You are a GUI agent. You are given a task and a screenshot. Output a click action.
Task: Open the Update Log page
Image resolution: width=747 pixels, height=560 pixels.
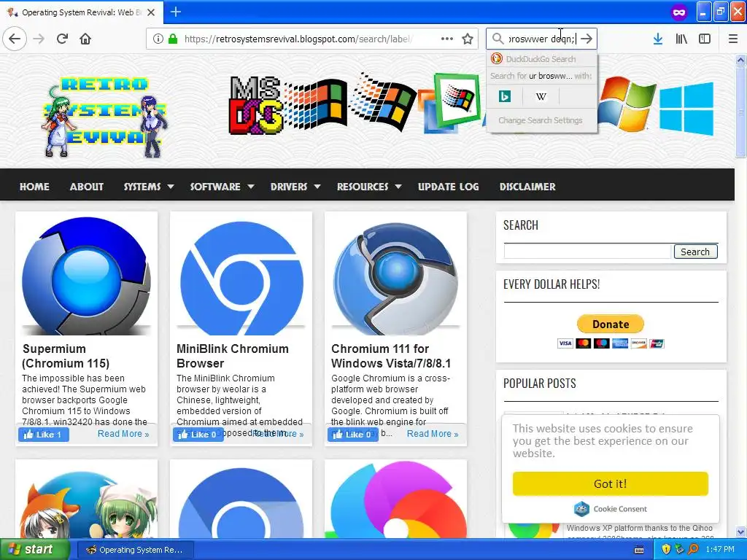click(449, 187)
